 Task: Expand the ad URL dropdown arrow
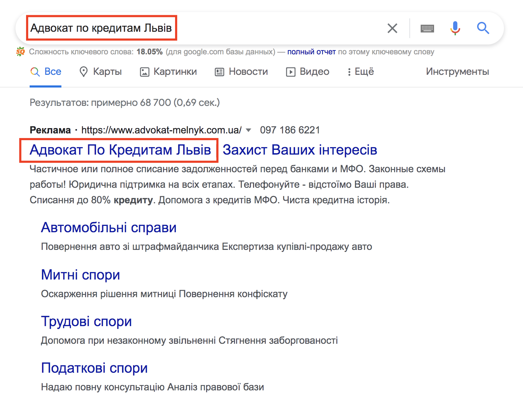pyautogui.click(x=248, y=130)
